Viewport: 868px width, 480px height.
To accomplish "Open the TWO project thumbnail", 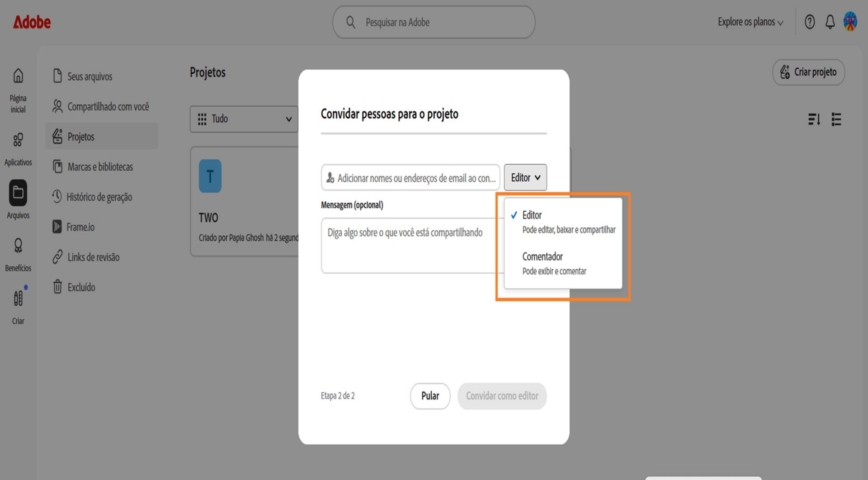I will pos(210,176).
